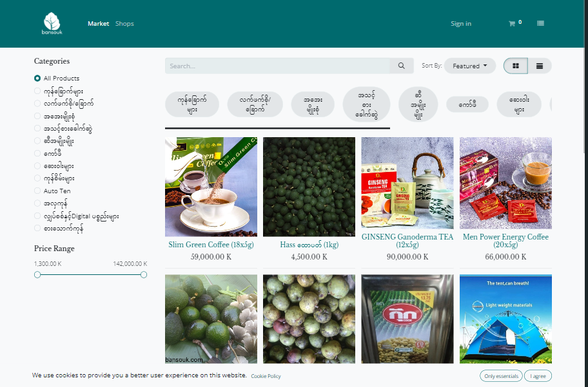Click the Slim Green Coffee product image
Screen dimensions: 588x387
click(x=211, y=187)
